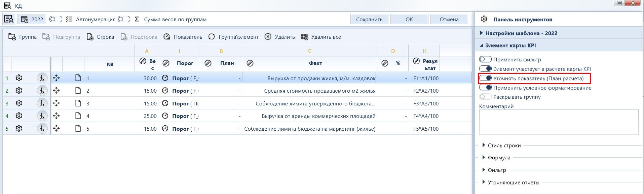Click Удалить все toolbar item

pyautogui.click(x=321, y=37)
